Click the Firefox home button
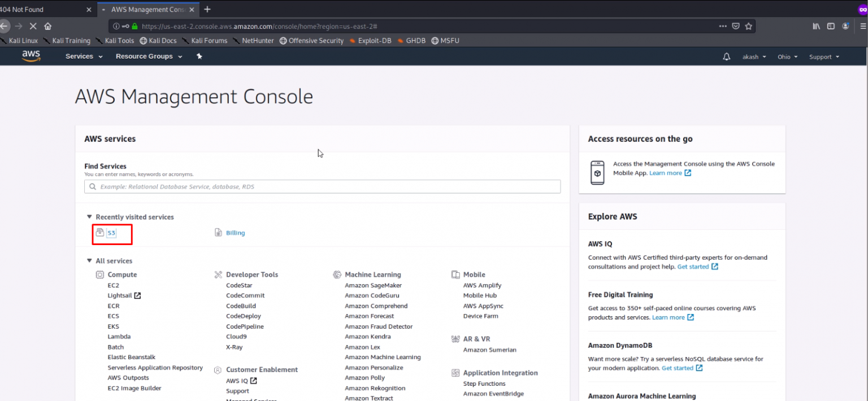868x401 pixels. pos(47,26)
